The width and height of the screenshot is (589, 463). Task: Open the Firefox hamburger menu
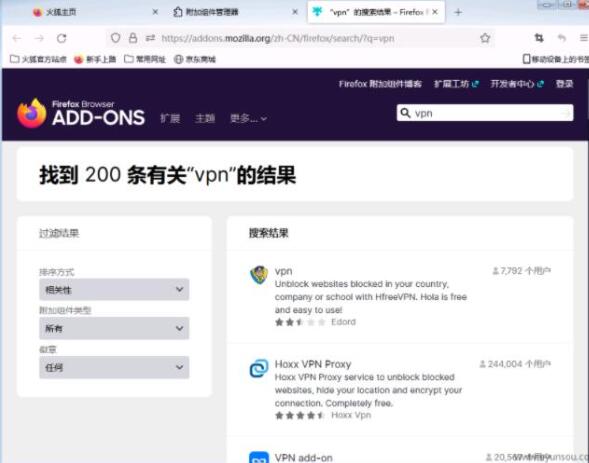point(583,38)
